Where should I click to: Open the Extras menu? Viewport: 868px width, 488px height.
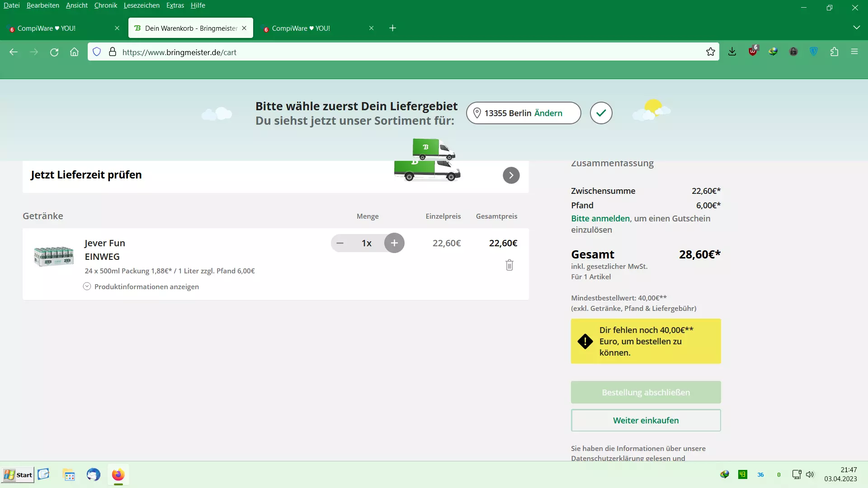175,5
